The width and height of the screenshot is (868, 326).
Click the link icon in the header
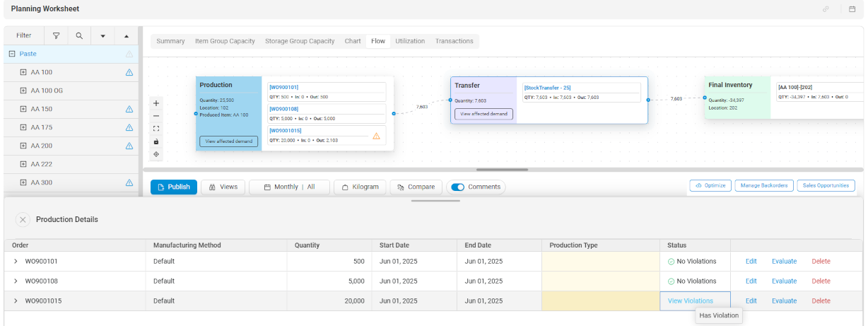click(826, 9)
